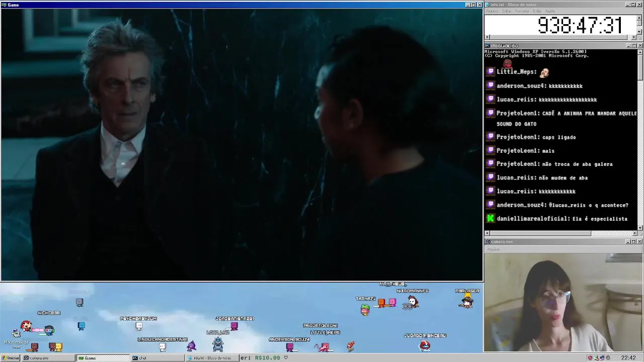This screenshot has width=644, height=362.
Task: Open Exibir menu in Bloco de notas
Action: click(537, 11)
